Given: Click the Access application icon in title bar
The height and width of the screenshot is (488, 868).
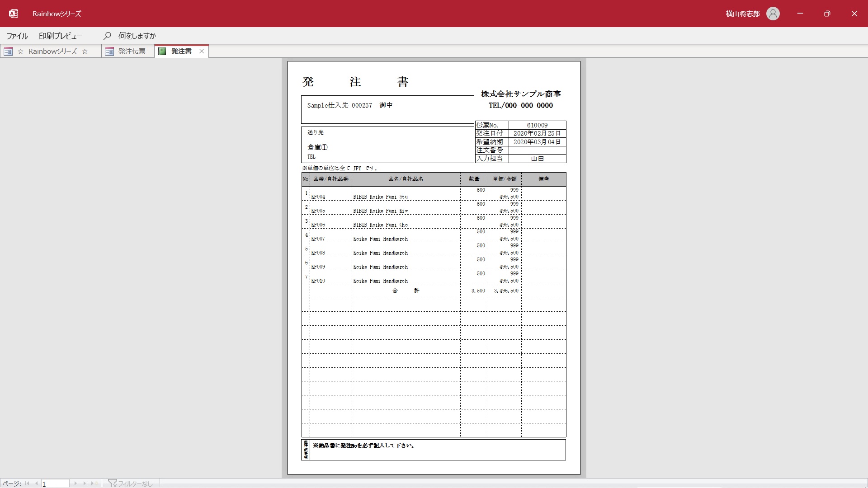Looking at the screenshot, I should [x=14, y=14].
